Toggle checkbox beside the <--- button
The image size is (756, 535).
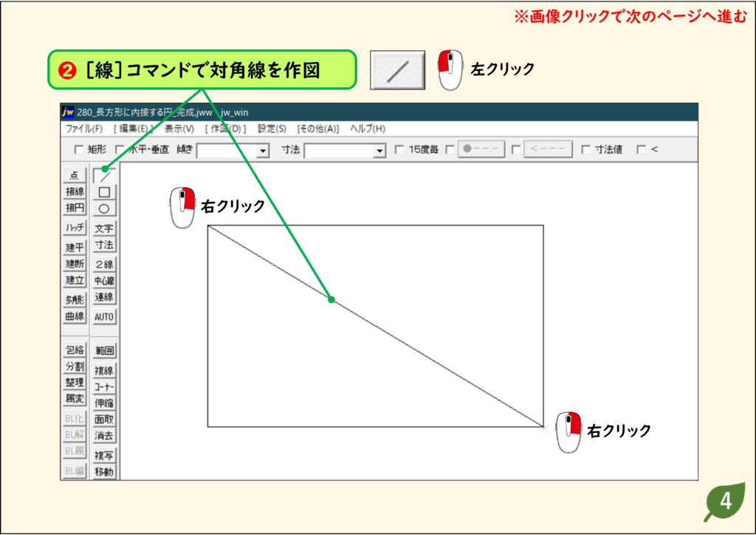pos(516,149)
